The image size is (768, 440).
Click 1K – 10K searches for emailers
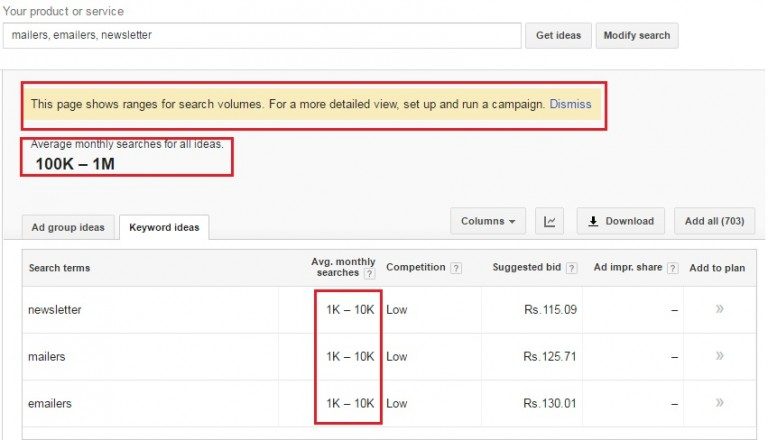click(x=350, y=404)
